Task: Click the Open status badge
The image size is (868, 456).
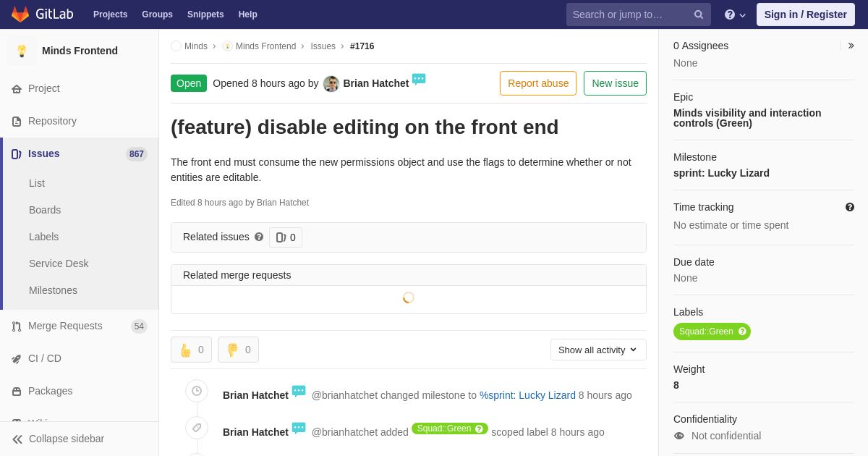Action: tap(189, 83)
